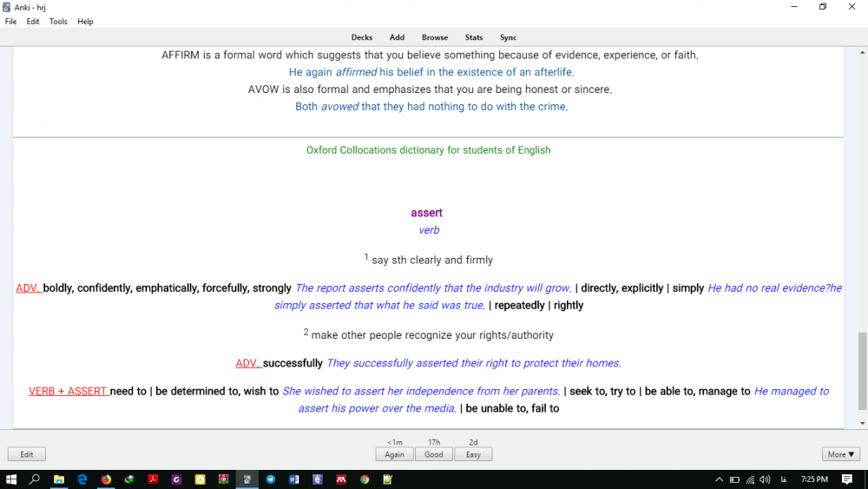The width and height of the screenshot is (868, 489).
Task: Click the volume icon in system tray
Action: click(x=765, y=479)
